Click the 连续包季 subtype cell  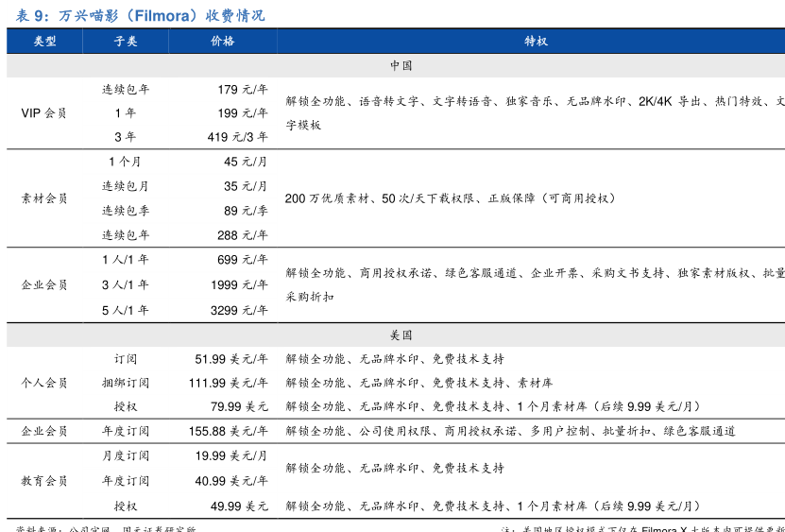point(126,211)
